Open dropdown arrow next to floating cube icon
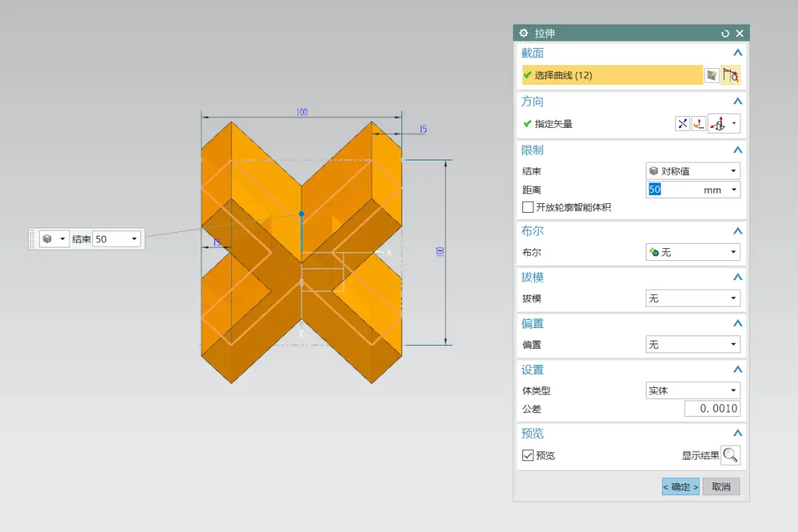798x532 pixels. 63,239
